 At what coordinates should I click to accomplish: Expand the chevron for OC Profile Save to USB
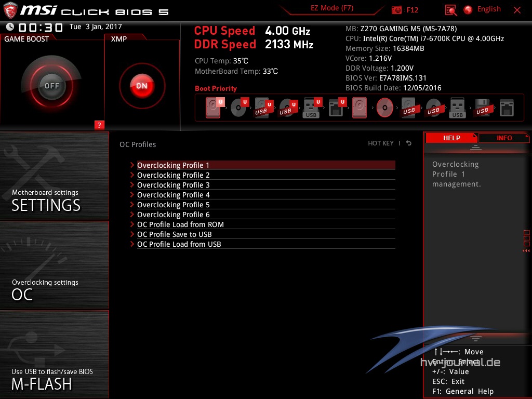click(x=132, y=234)
